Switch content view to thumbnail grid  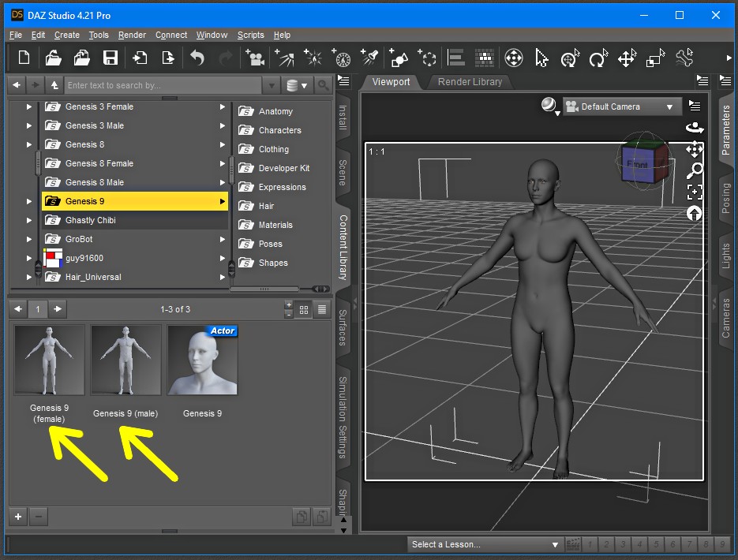point(304,310)
